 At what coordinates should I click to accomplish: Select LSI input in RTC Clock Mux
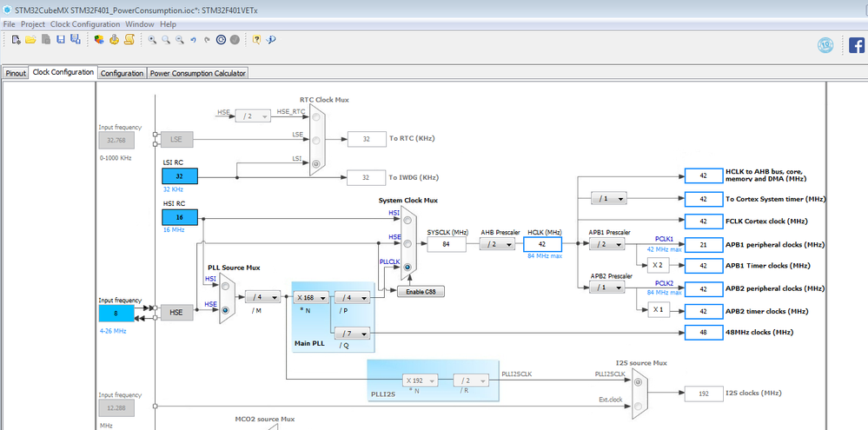point(316,164)
